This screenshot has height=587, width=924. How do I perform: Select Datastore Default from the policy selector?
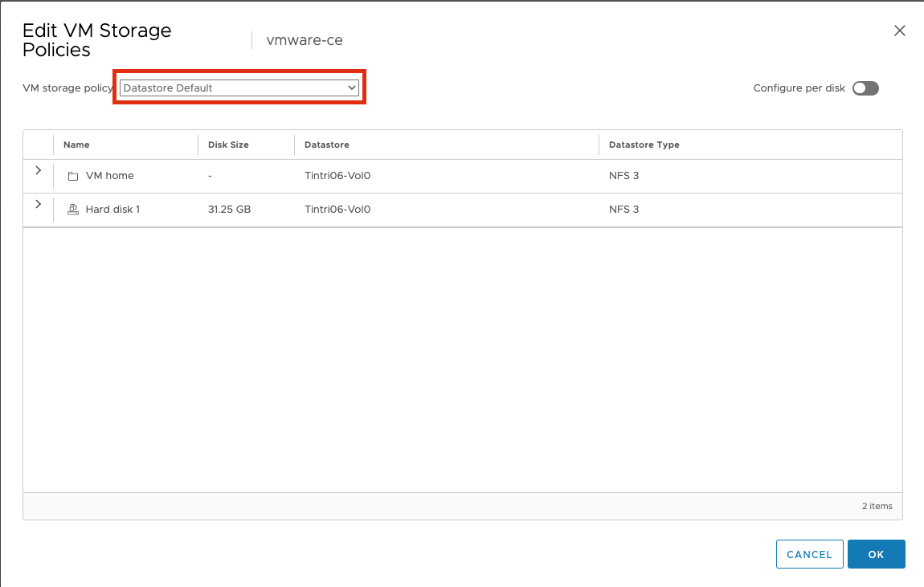[239, 88]
